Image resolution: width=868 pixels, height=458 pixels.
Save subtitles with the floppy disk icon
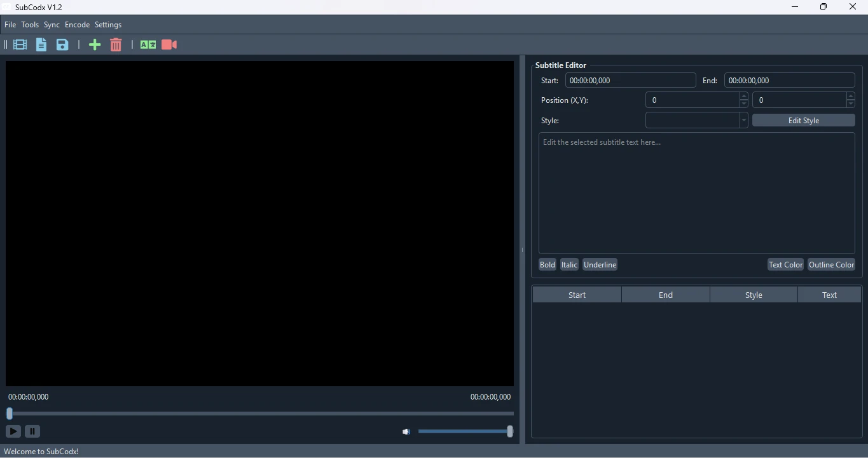coord(62,44)
